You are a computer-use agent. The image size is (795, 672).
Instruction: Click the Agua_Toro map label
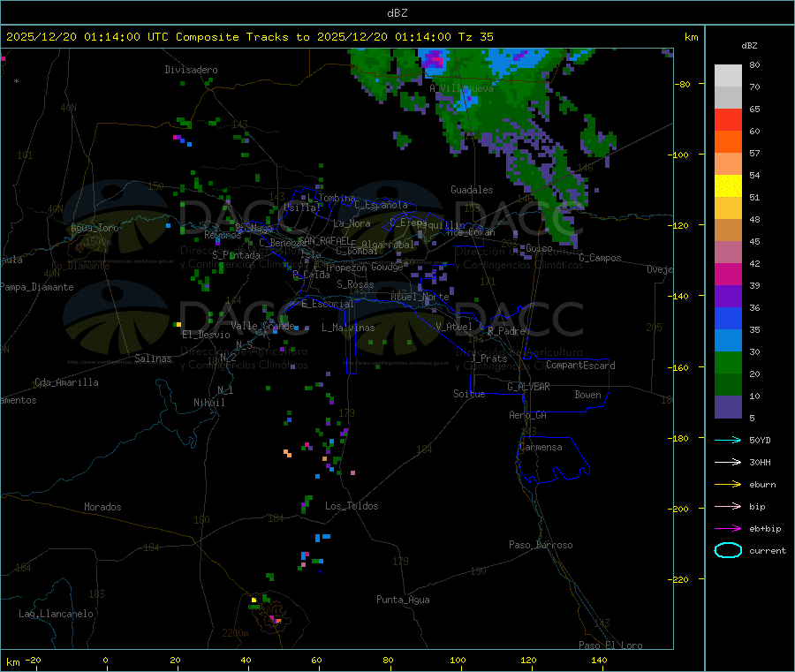click(x=95, y=228)
